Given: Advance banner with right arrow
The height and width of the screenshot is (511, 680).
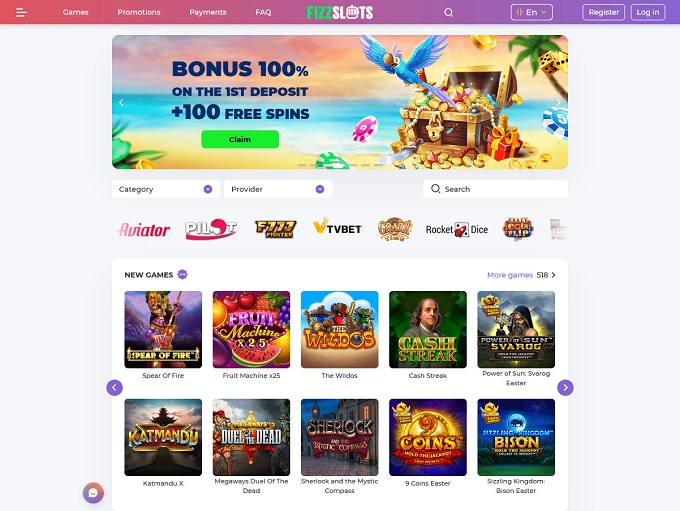Looking at the screenshot, I should pos(559,102).
